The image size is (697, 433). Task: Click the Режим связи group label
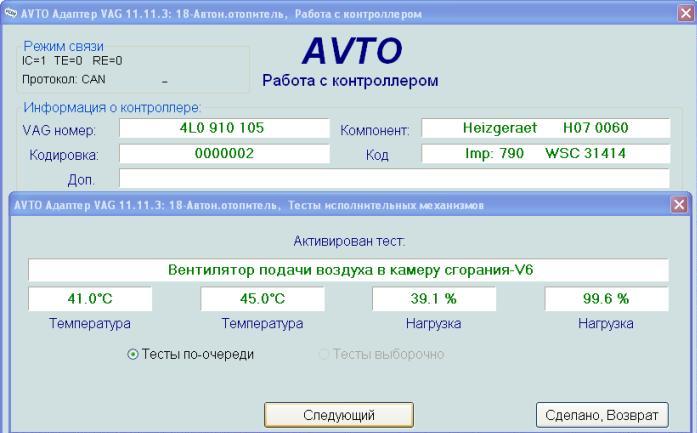(x=63, y=46)
